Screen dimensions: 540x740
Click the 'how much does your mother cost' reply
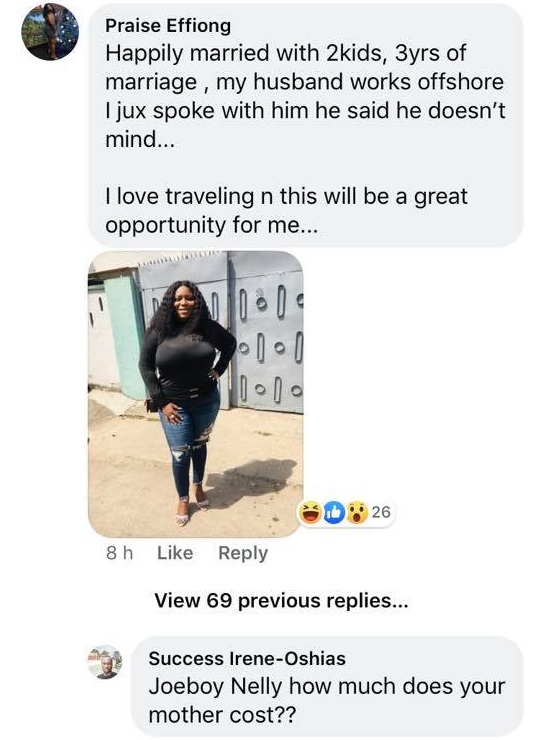[327, 700]
